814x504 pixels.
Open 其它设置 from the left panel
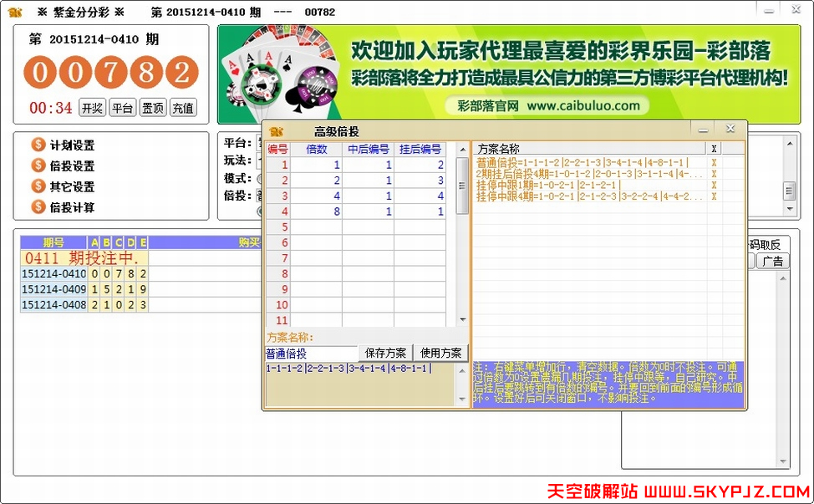(x=70, y=186)
